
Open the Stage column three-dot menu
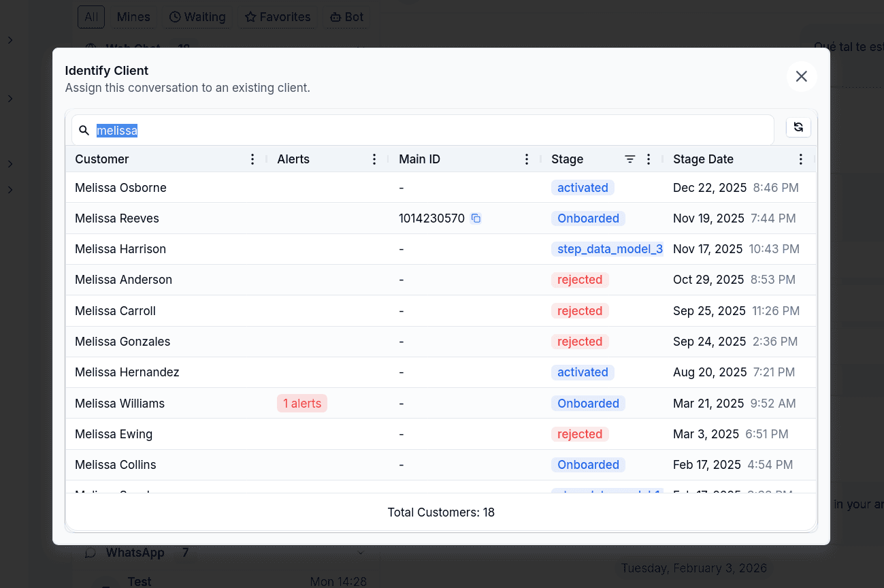tap(649, 159)
